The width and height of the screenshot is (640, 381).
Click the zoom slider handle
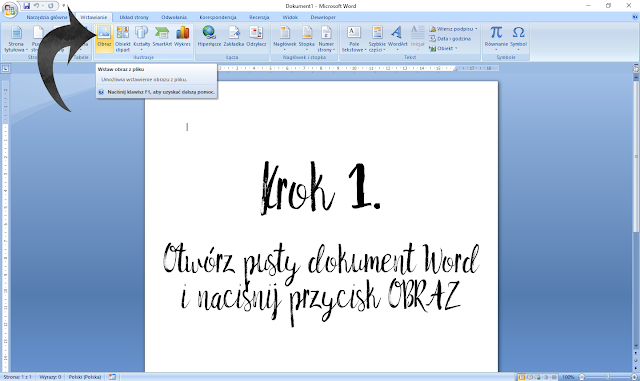tap(608, 377)
